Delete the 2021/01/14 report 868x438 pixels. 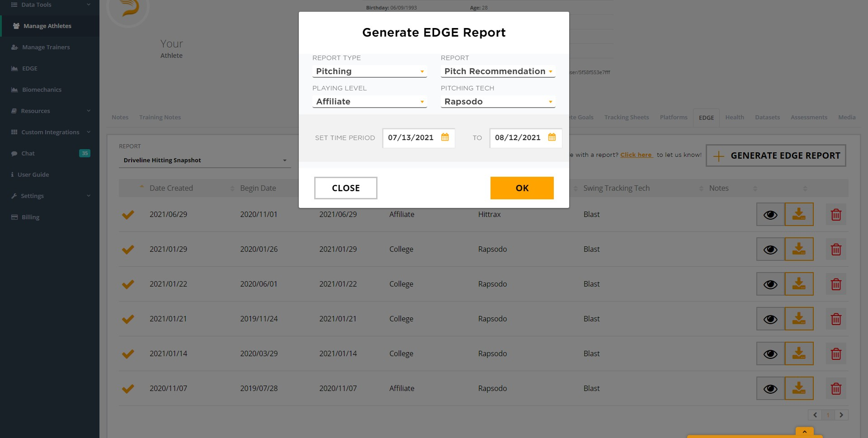(836, 354)
